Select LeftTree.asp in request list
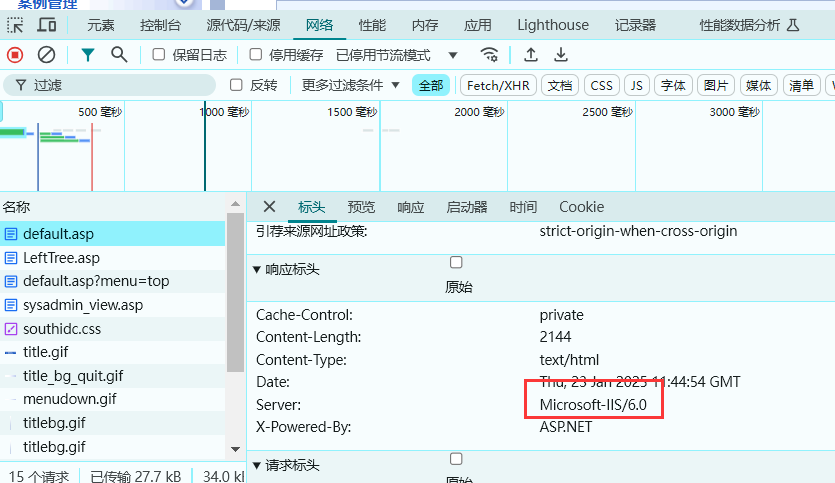Screen dimensions: 835x483 [61, 258]
